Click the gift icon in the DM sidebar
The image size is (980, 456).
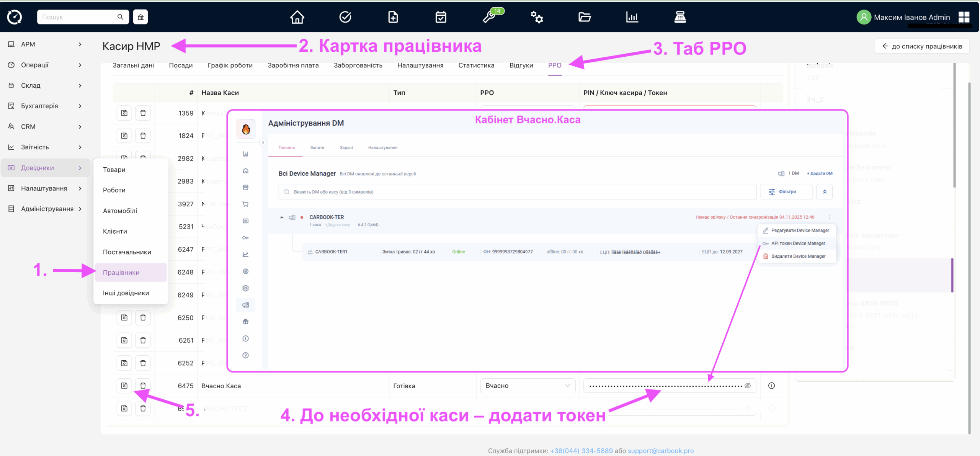pos(245,322)
